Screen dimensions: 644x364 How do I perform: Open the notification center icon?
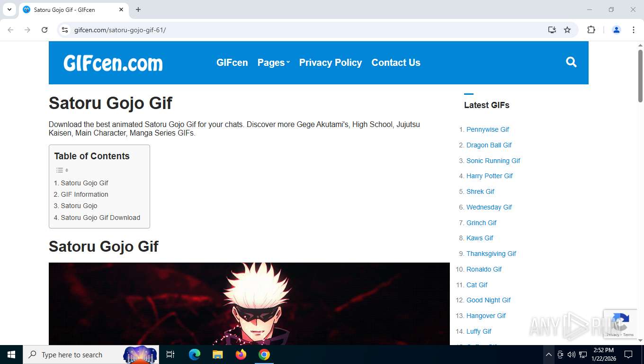tap(628, 355)
